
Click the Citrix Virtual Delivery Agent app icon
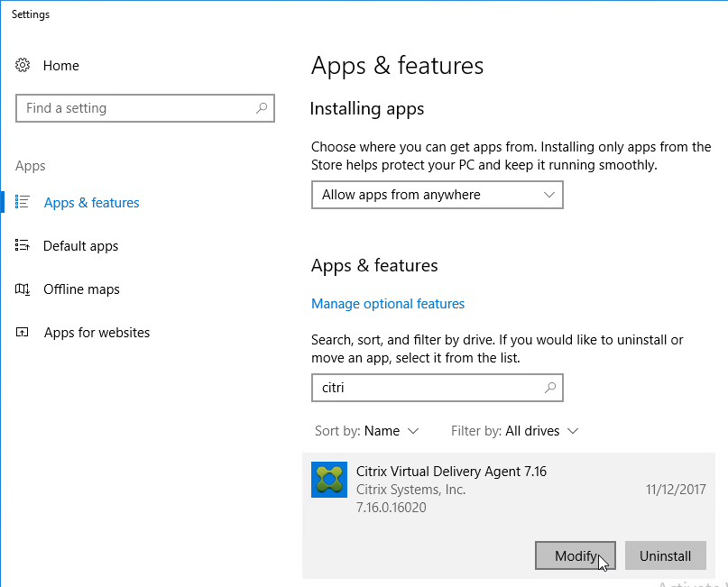(329, 480)
